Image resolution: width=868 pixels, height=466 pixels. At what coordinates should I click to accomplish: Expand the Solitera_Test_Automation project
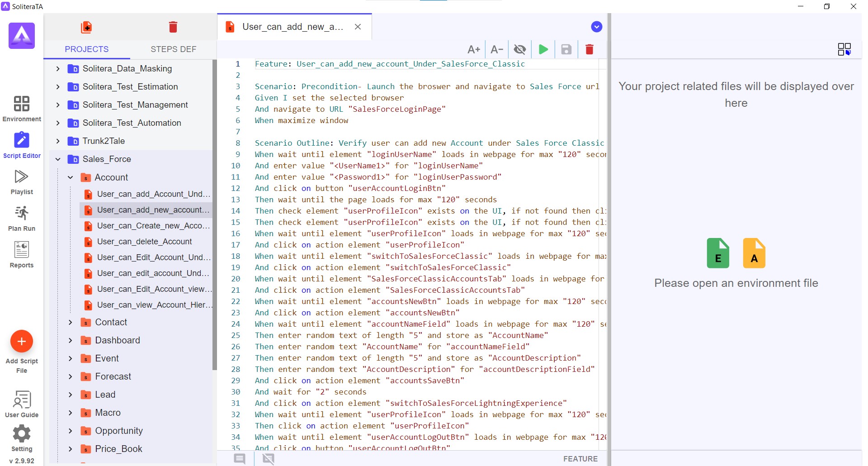[x=58, y=123]
